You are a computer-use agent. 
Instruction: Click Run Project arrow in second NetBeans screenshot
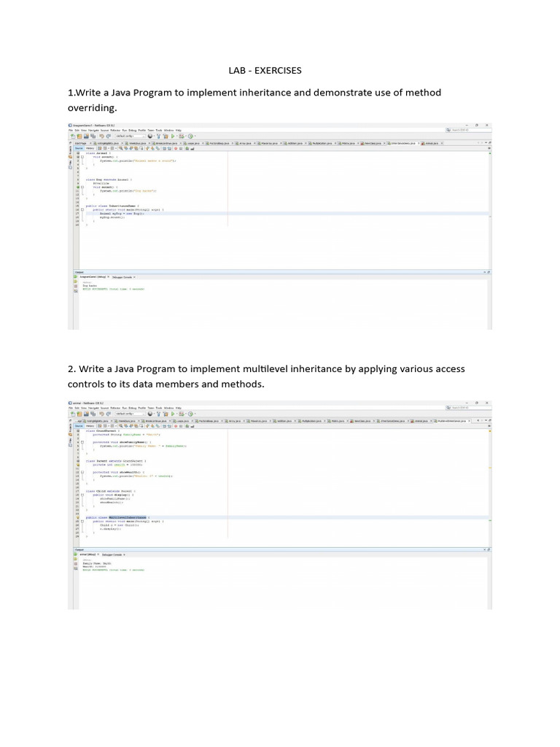173,414
